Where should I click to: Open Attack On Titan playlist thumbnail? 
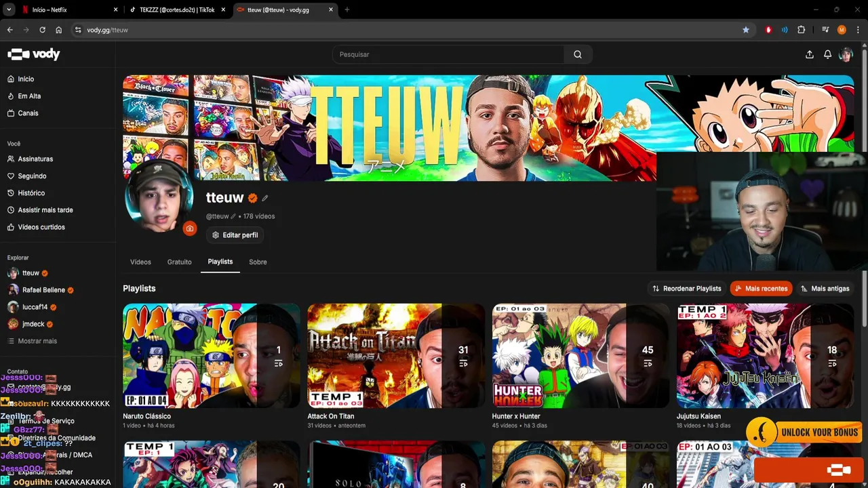(x=396, y=356)
